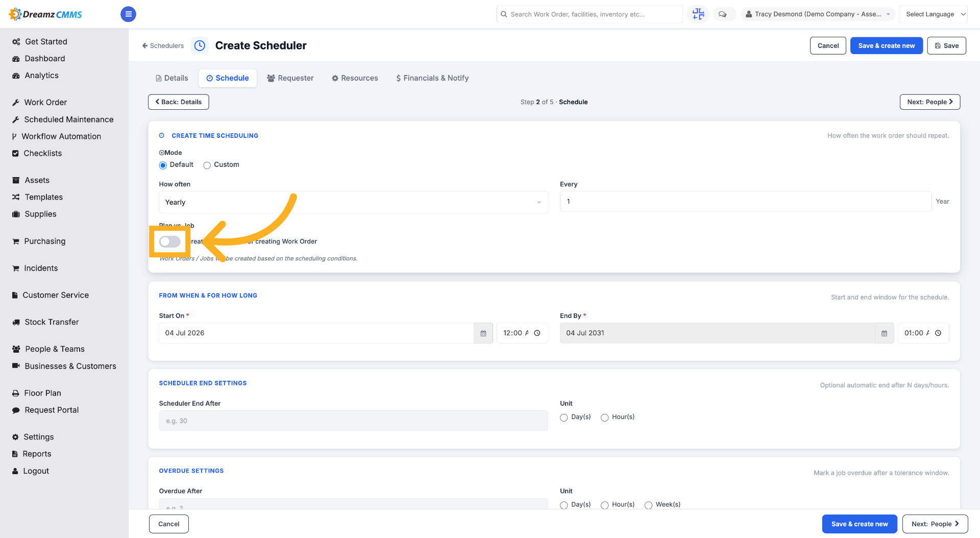Switch to the Details tab
This screenshot has height=538, width=980.
click(x=172, y=78)
